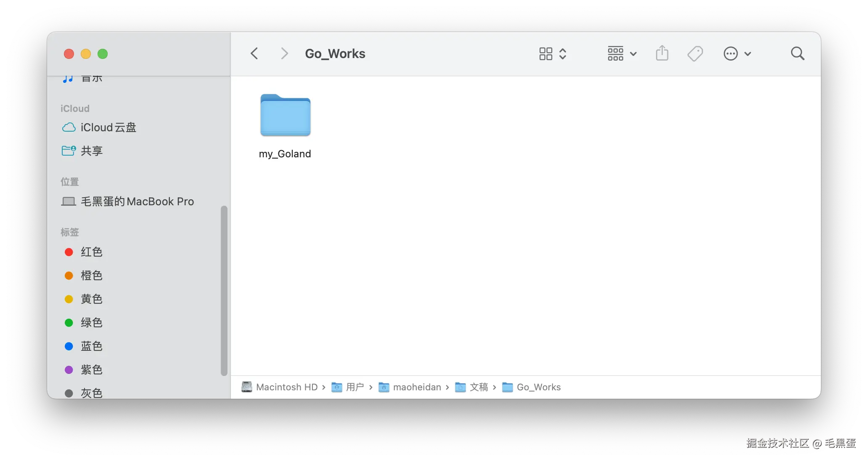Click the forward navigation arrow
This screenshot has width=868, height=461.
pyautogui.click(x=284, y=54)
